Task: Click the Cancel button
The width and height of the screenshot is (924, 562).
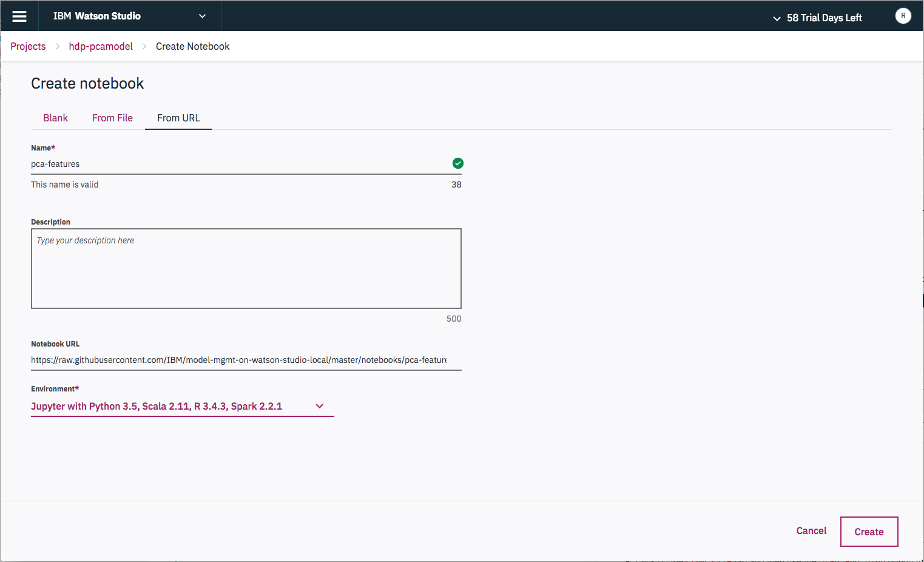Action: pyautogui.click(x=811, y=530)
